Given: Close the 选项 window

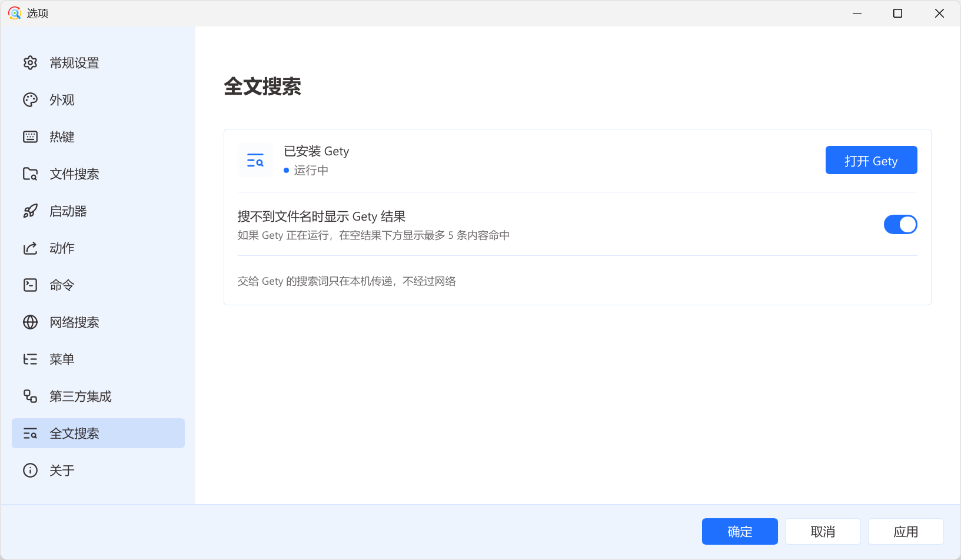Looking at the screenshot, I should (939, 13).
